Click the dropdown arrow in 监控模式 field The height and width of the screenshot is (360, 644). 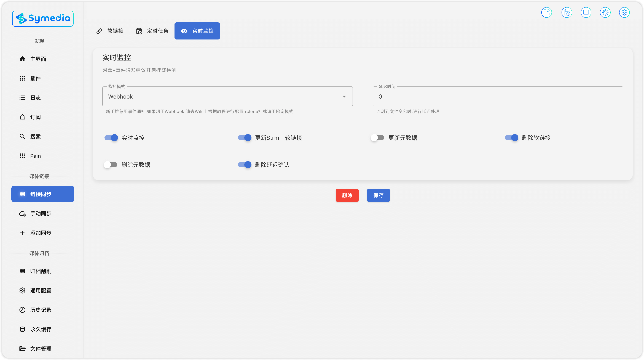coord(344,97)
